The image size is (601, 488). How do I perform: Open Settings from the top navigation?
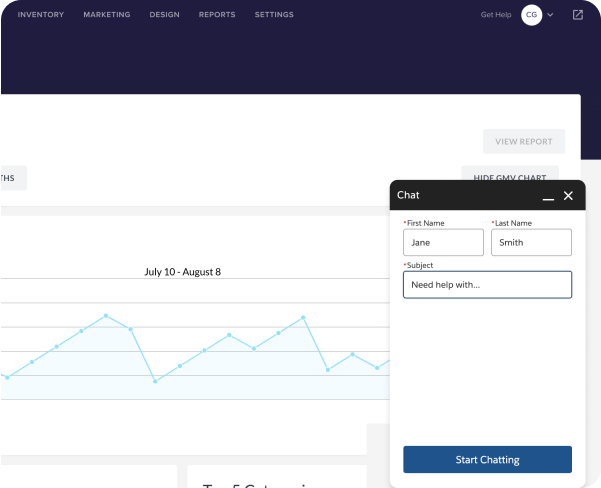(274, 15)
